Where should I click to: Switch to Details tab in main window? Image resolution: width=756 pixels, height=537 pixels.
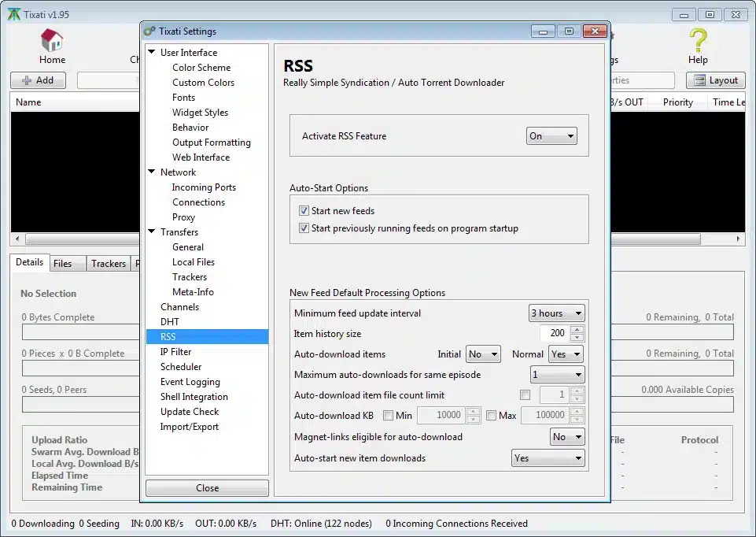point(29,262)
